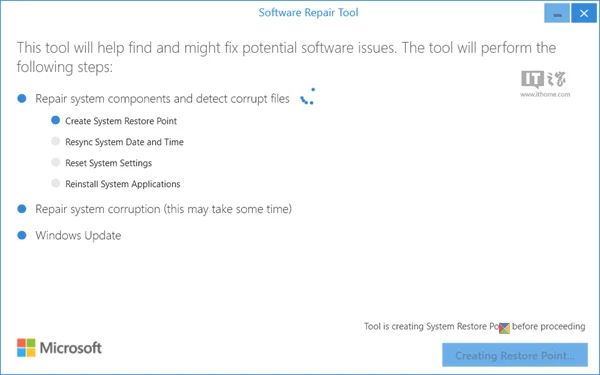The height and width of the screenshot is (375, 600).
Task: Click the Microsoft wordmark text
Action: pyautogui.click(x=71, y=348)
